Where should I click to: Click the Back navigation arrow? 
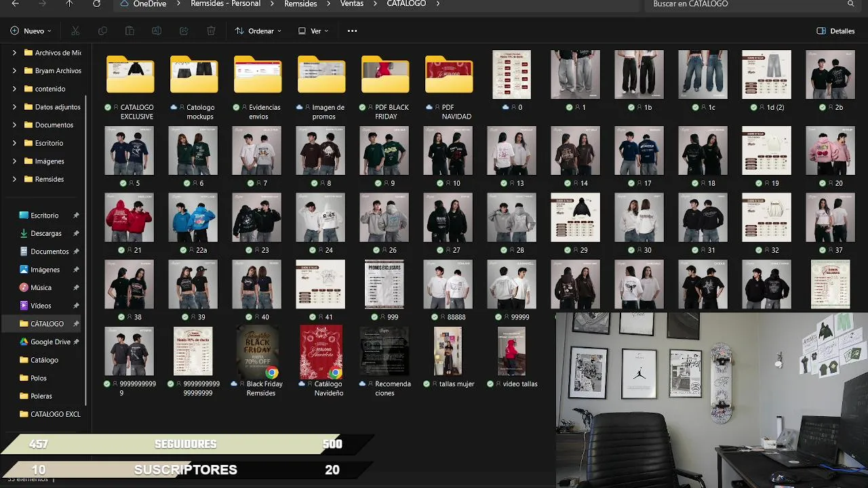pos(16,4)
